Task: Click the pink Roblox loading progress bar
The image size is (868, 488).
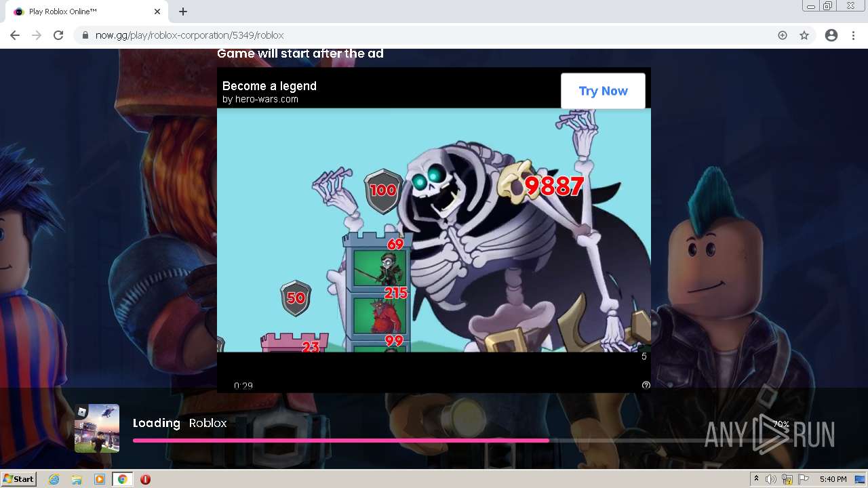Action: [341, 441]
